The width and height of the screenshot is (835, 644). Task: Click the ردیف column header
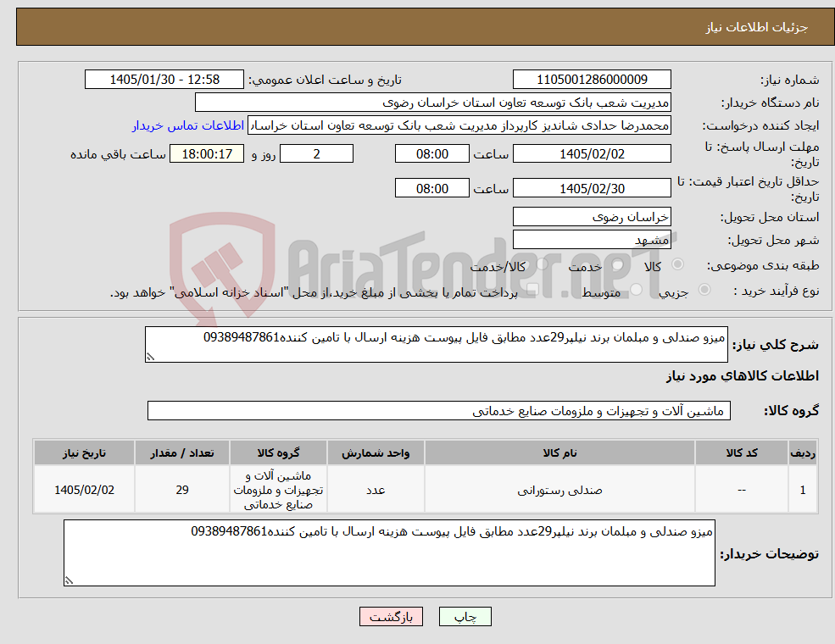pyautogui.click(x=803, y=453)
